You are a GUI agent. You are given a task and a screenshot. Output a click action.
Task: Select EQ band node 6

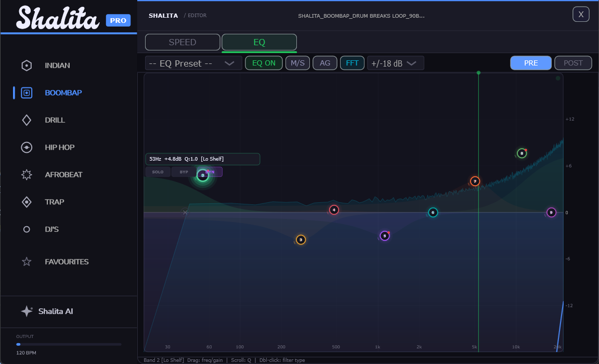[x=433, y=213]
